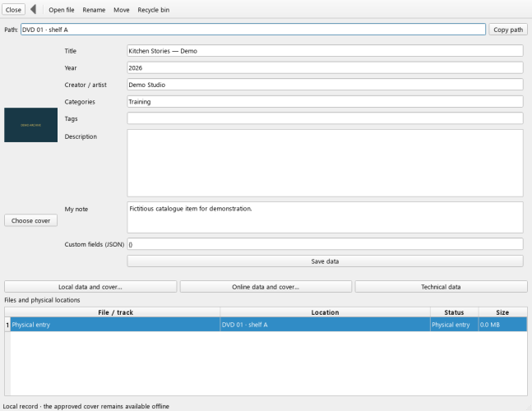Select the Physical entry cell in File column
532x411 pixels.
click(x=115, y=325)
